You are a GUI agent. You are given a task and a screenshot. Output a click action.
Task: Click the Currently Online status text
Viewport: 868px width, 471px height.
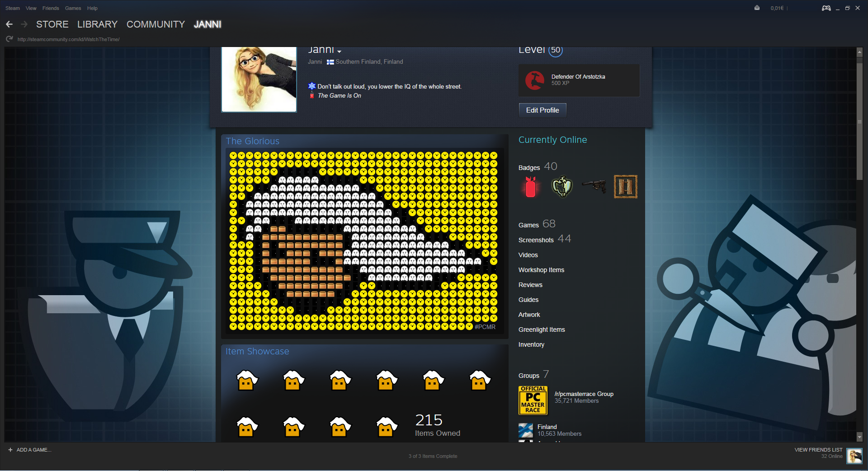(552, 140)
